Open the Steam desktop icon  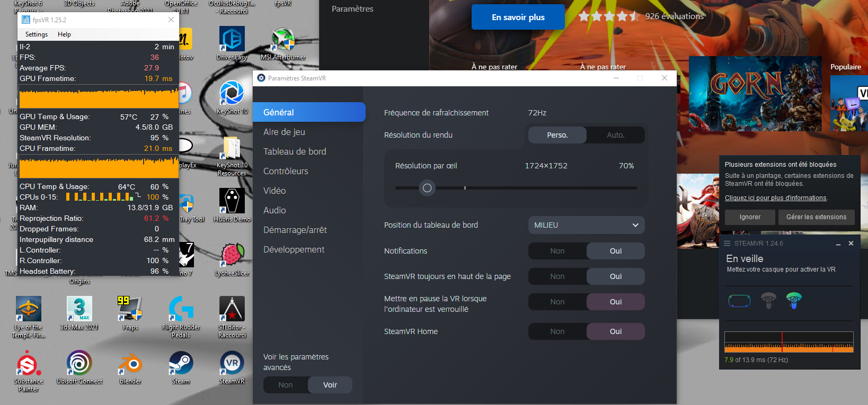181,367
